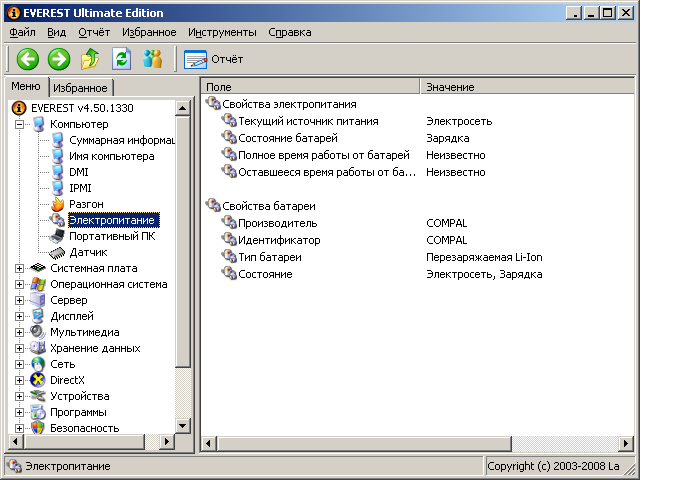This screenshot has height=480, width=683.
Task: Switch to the Меню tab
Action: click(x=26, y=86)
